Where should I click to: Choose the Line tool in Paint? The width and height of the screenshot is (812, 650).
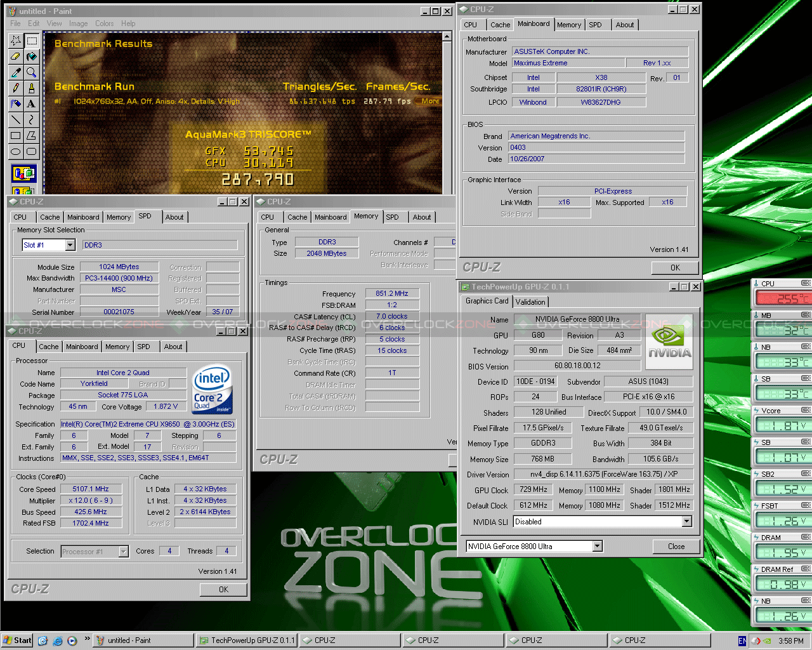16,119
